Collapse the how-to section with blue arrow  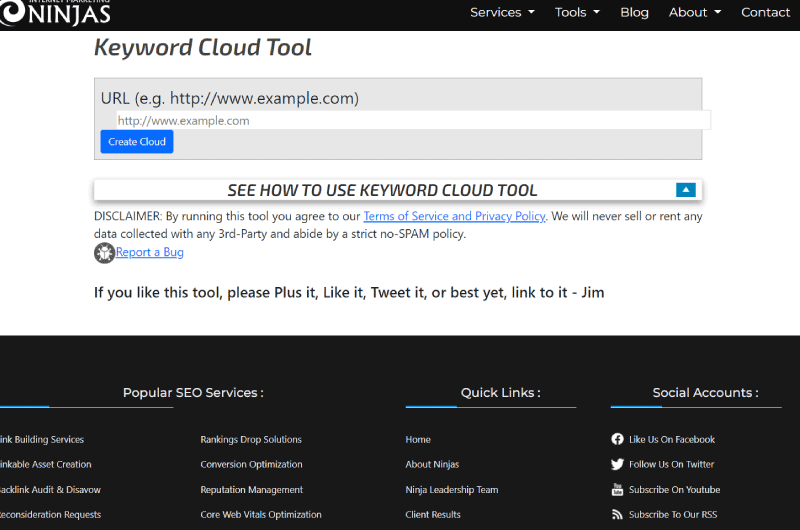point(686,190)
